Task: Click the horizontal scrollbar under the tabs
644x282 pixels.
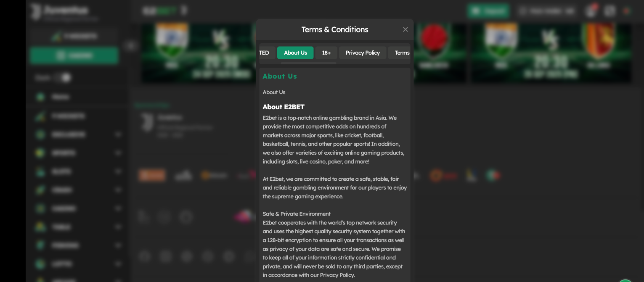Action: (x=308, y=63)
